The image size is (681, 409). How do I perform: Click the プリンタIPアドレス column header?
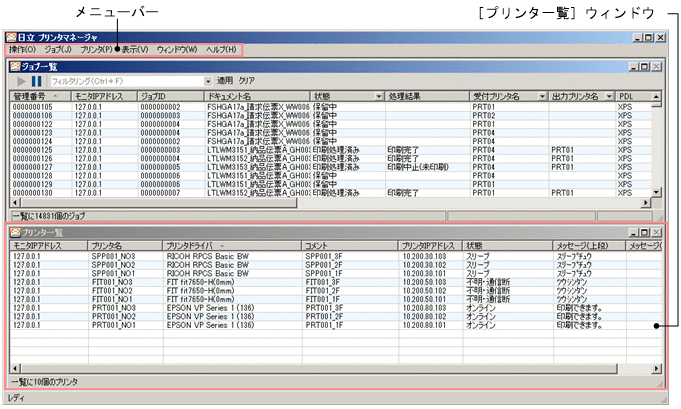tap(430, 246)
